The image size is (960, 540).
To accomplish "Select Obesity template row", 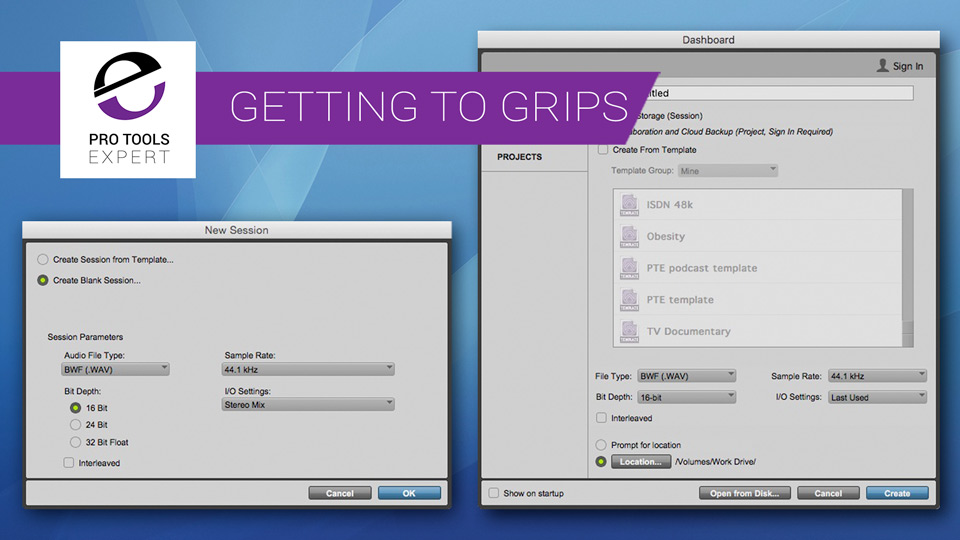I will click(758, 236).
